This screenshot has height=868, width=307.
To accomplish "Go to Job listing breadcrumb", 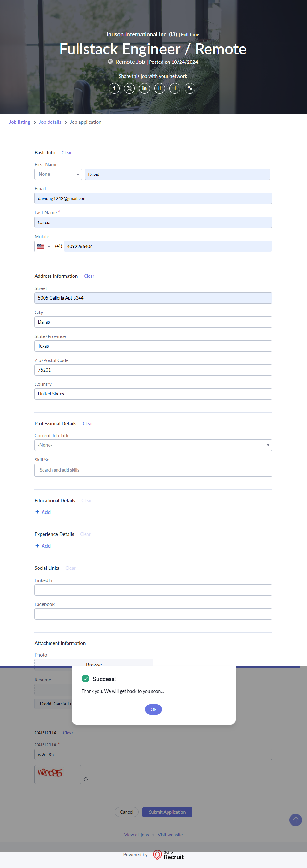I will coord(20,122).
